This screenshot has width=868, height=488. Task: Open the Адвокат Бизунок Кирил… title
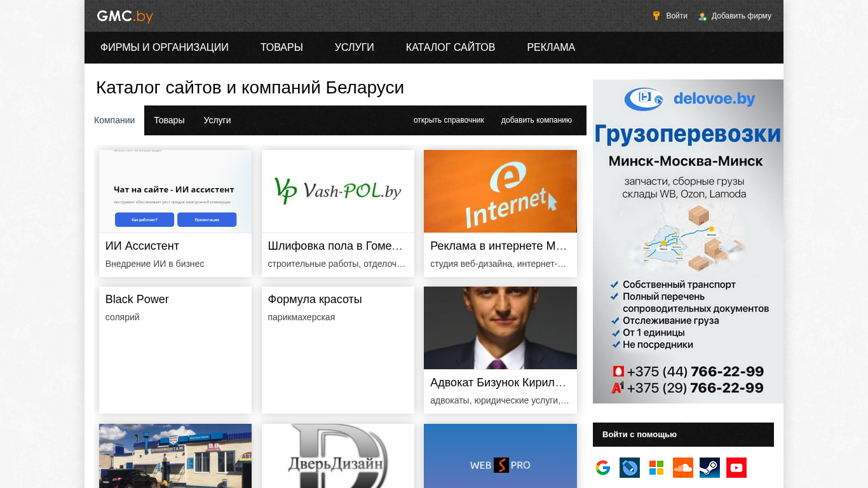pos(498,383)
